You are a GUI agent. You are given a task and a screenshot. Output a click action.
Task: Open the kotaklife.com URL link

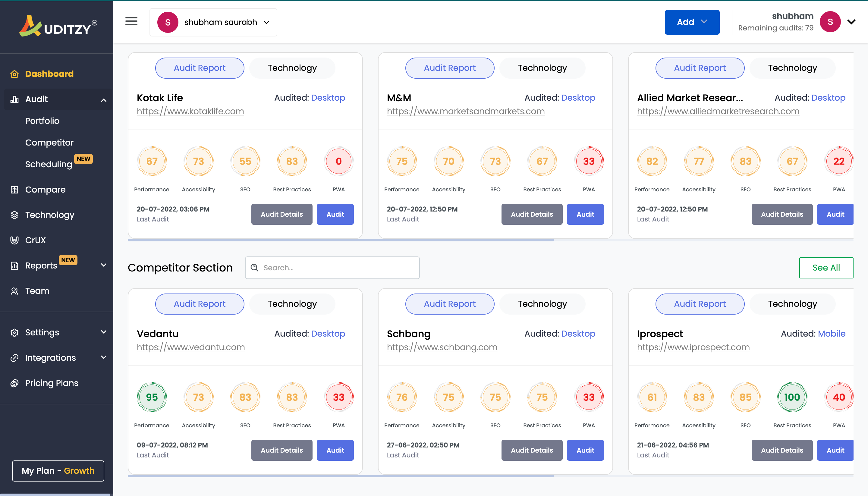coord(190,111)
